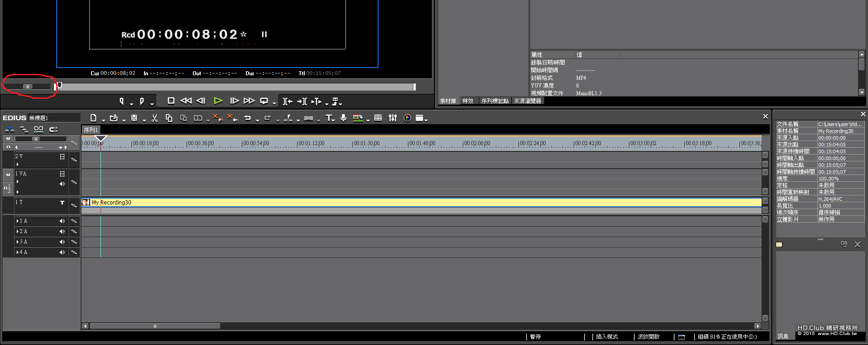The image size is (868, 345).
Task: Click the Save Project floppy icon
Action: click(x=134, y=118)
